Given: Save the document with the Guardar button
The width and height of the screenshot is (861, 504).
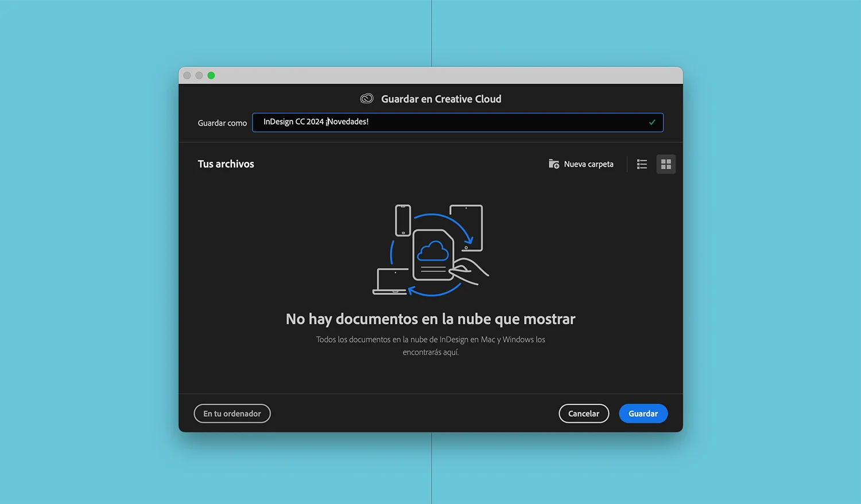Looking at the screenshot, I should click(643, 413).
